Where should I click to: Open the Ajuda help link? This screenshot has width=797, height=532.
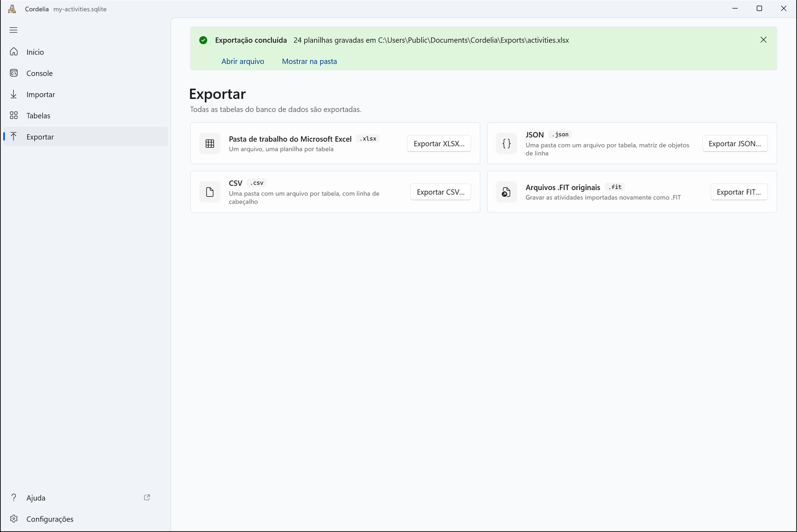[x=85, y=498]
